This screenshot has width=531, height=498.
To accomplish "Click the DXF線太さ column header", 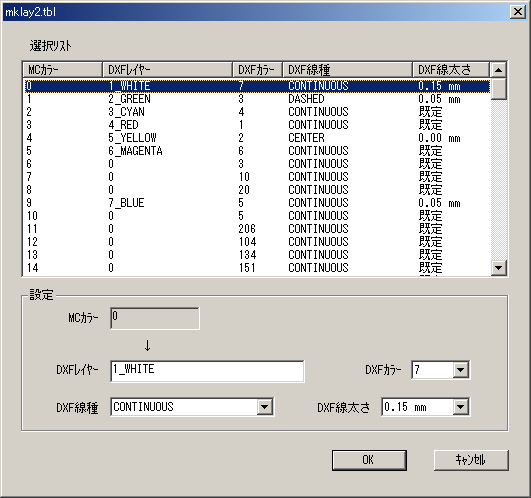I will (x=451, y=70).
